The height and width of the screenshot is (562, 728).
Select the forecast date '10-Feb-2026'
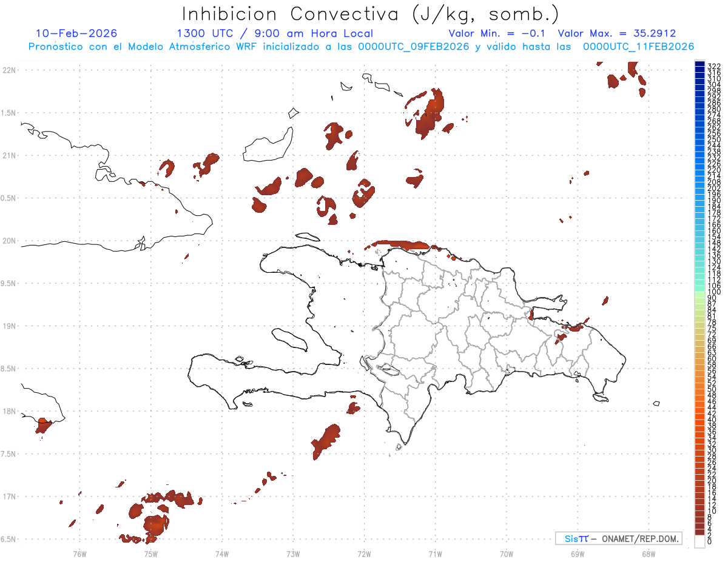(x=76, y=33)
